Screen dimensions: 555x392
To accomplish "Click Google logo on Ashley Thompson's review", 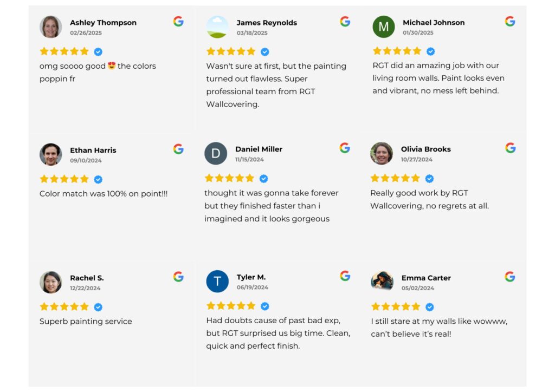I will (x=178, y=22).
